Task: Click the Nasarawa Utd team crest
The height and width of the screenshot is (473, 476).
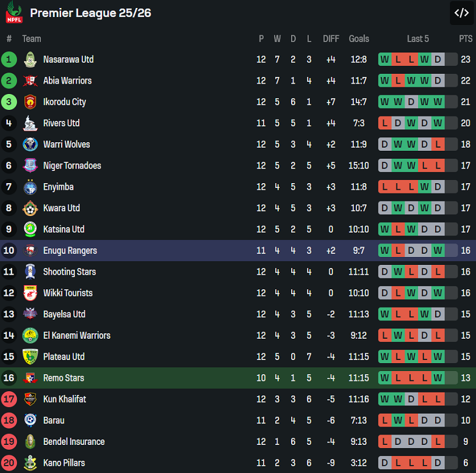Action: point(30,60)
